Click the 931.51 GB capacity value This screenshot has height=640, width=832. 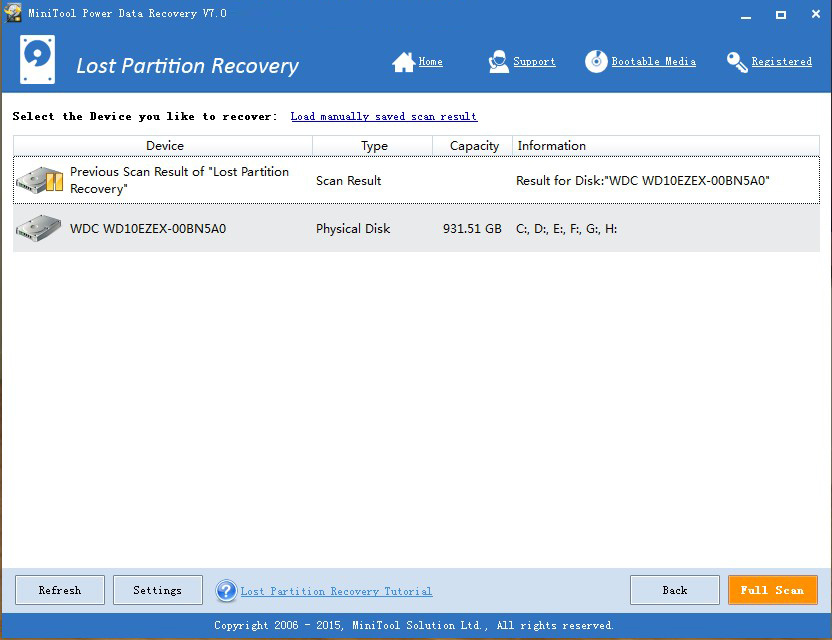(x=472, y=229)
